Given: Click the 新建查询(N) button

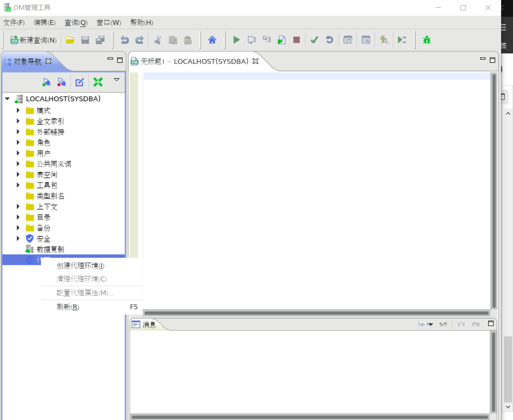Looking at the screenshot, I should pos(33,40).
